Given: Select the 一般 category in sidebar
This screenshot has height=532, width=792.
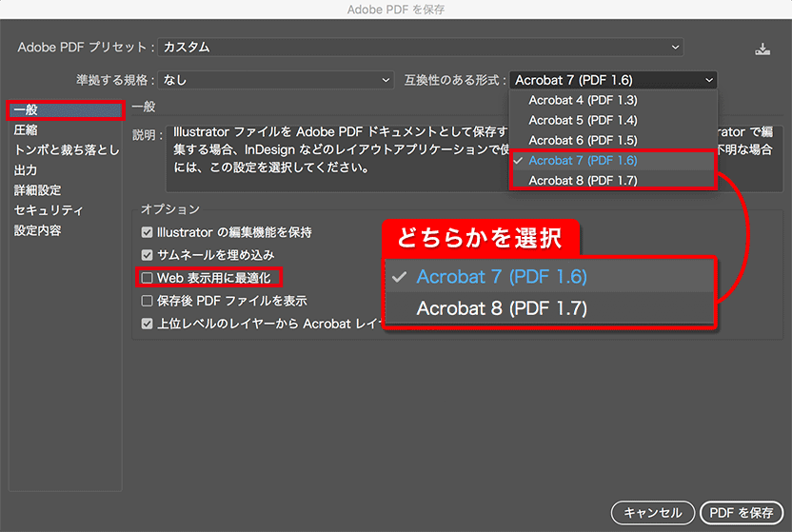Looking at the screenshot, I should click(27, 110).
